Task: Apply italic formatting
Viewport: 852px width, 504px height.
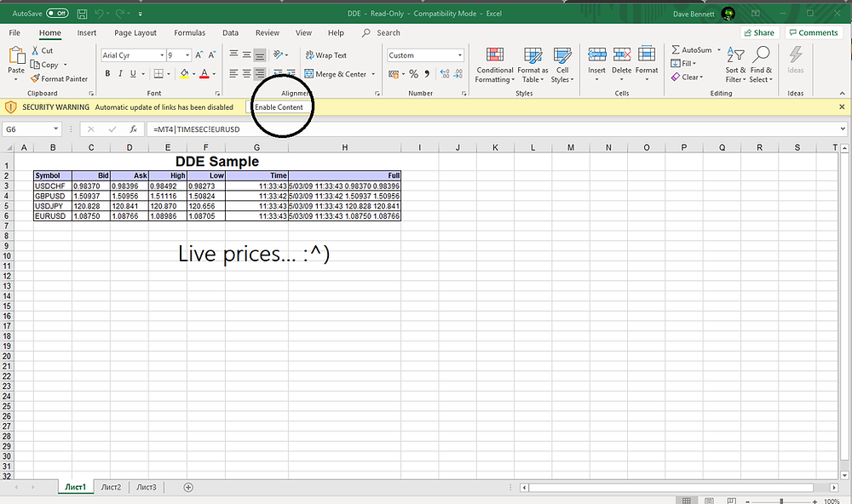Action: [119, 74]
